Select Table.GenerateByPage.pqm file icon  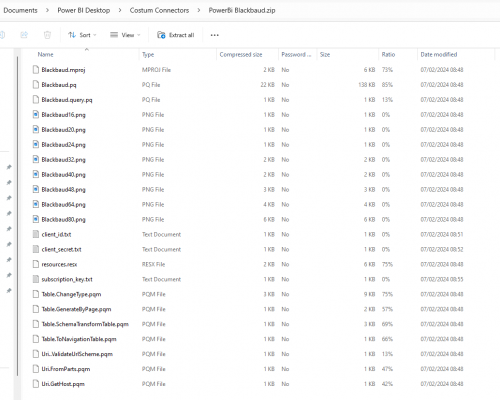tap(36, 309)
